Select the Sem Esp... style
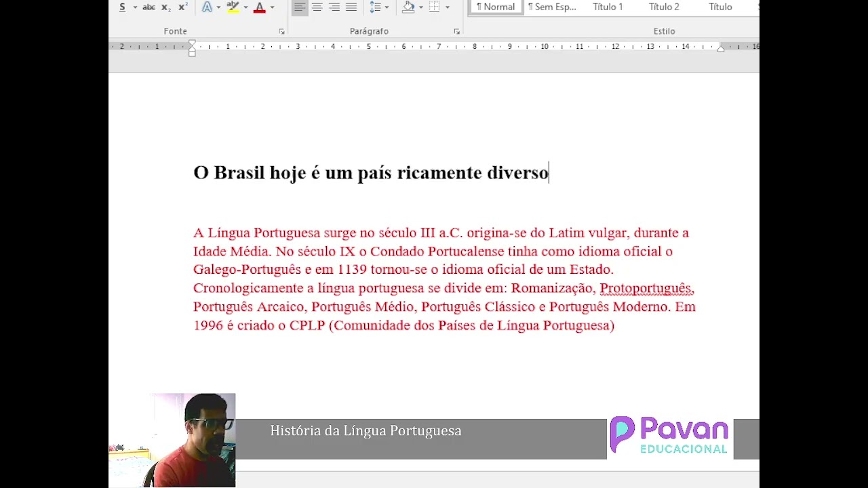 (551, 7)
